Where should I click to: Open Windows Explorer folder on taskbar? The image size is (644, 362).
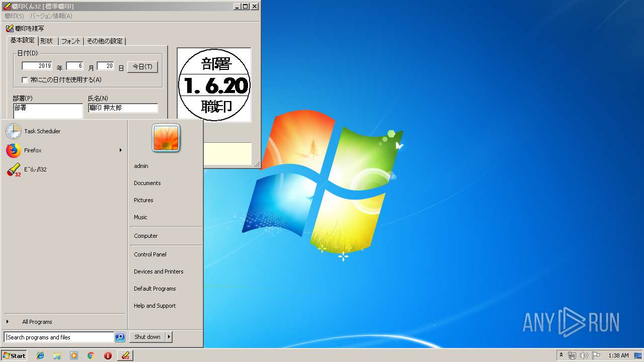pyautogui.click(x=57, y=355)
